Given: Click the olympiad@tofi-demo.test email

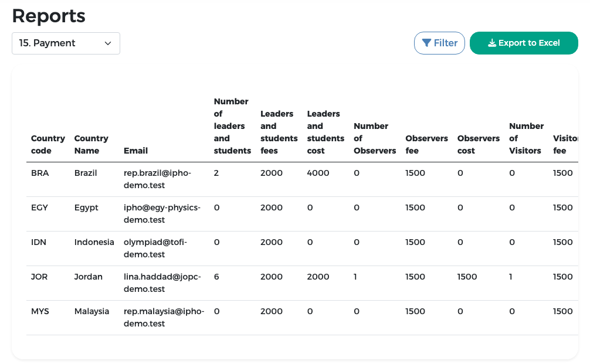Looking at the screenshot, I should pos(155,248).
